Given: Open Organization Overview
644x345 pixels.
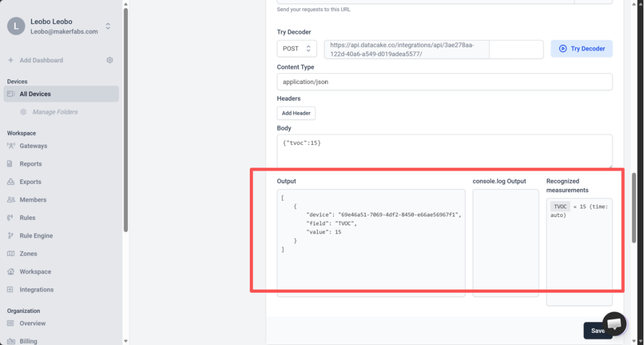Looking at the screenshot, I should [x=33, y=323].
